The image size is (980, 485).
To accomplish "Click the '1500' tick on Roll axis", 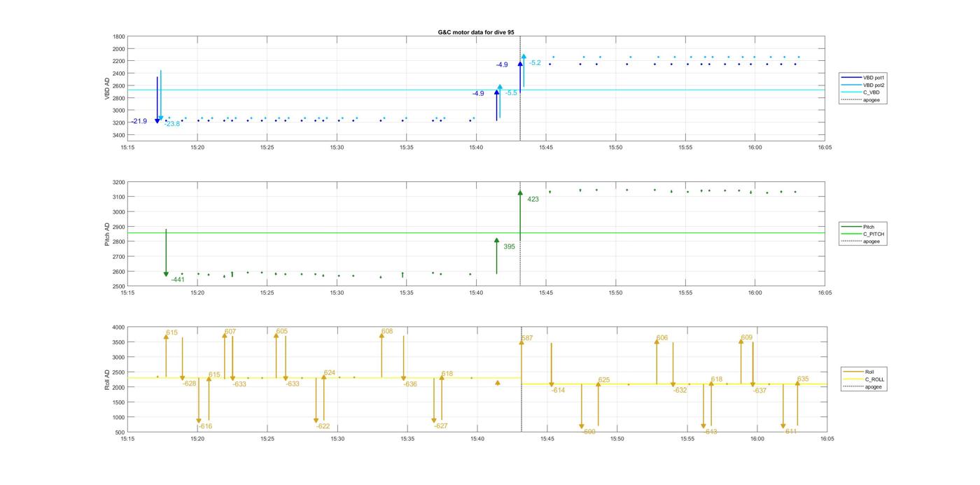I will click(x=119, y=402).
